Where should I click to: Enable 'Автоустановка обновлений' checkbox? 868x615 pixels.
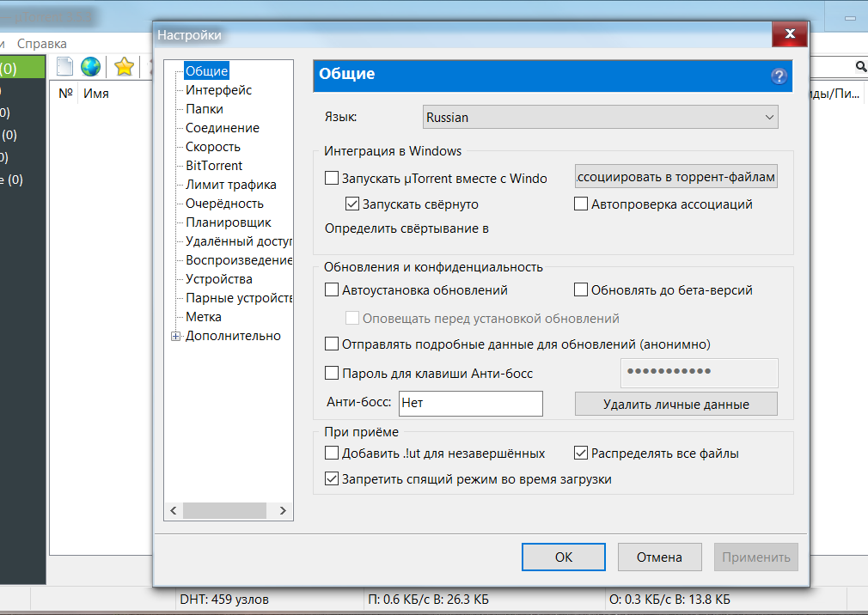332,289
